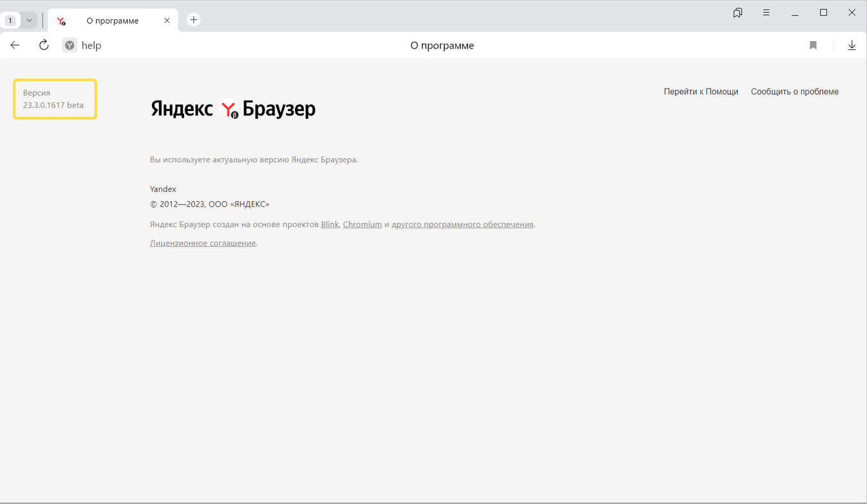The height and width of the screenshot is (504, 867).
Task: Follow the Blink project link
Action: tap(330, 224)
